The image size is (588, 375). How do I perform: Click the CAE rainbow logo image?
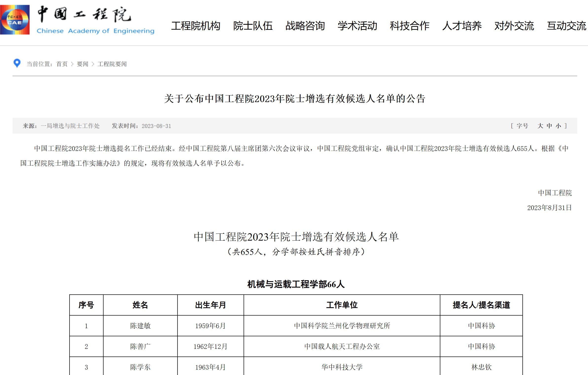15,20
